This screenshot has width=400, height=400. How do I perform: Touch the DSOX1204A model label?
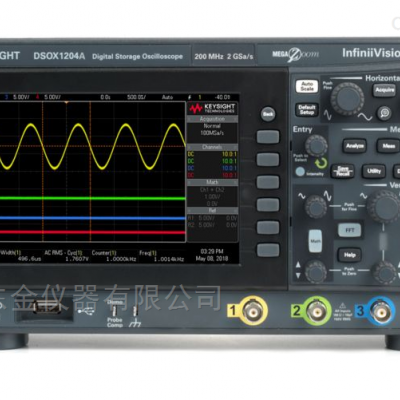(x=59, y=56)
